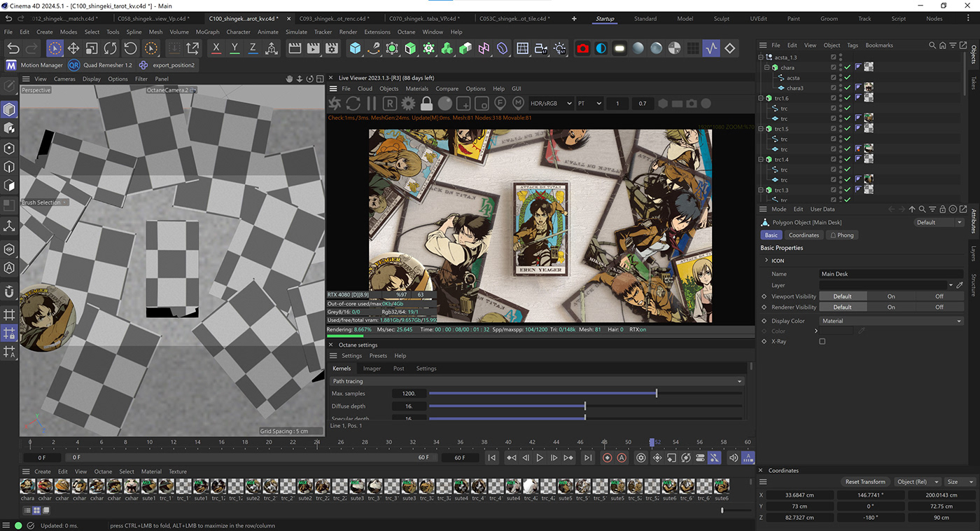Viewport: 980px width, 531px height.
Task: Click the Undo arrow icon
Action: point(13,48)
